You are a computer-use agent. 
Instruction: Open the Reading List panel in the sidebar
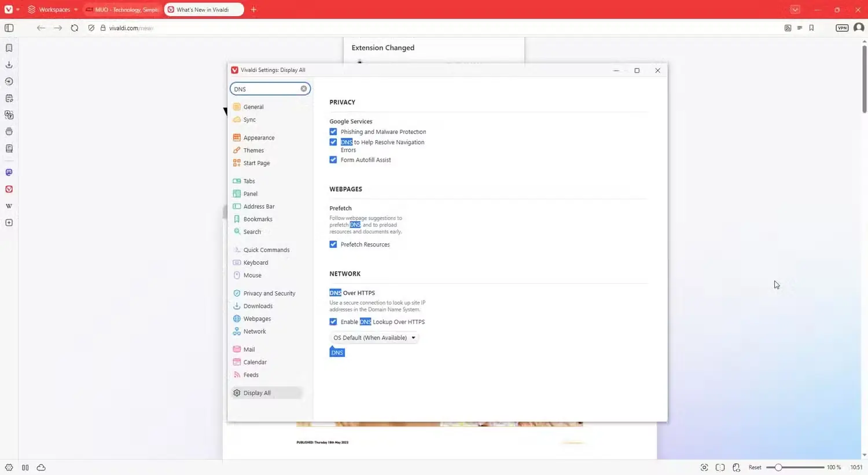[9, 148]
